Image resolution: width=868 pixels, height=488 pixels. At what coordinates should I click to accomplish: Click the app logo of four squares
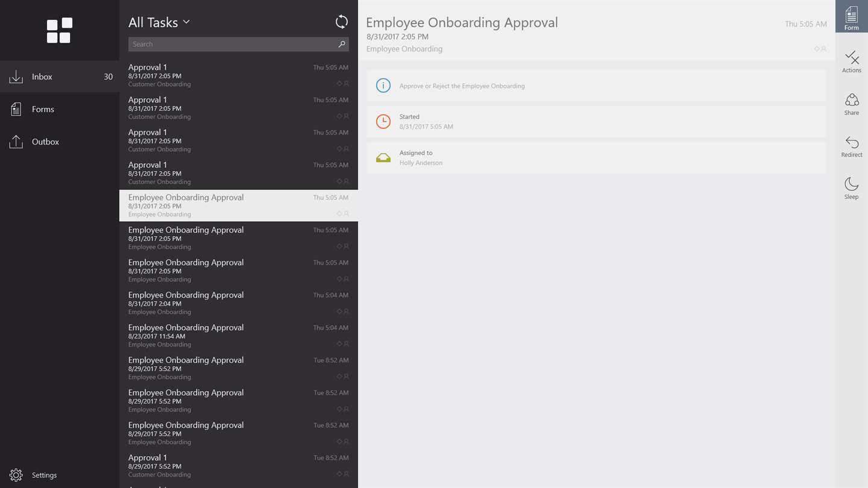(59, 31)
